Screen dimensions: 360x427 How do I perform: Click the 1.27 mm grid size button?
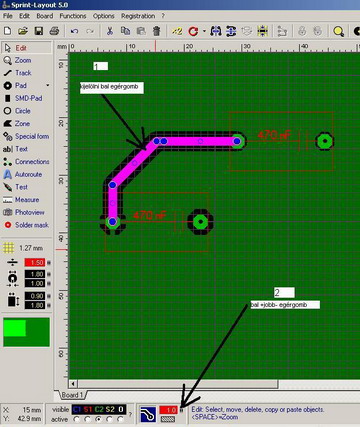coord(23,248)
